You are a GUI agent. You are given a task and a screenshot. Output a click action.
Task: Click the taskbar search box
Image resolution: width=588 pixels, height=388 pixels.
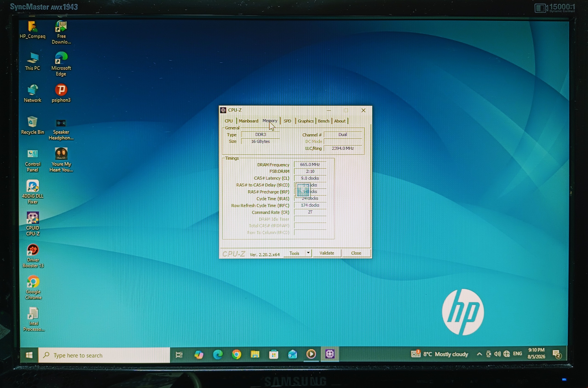(104, 355)
